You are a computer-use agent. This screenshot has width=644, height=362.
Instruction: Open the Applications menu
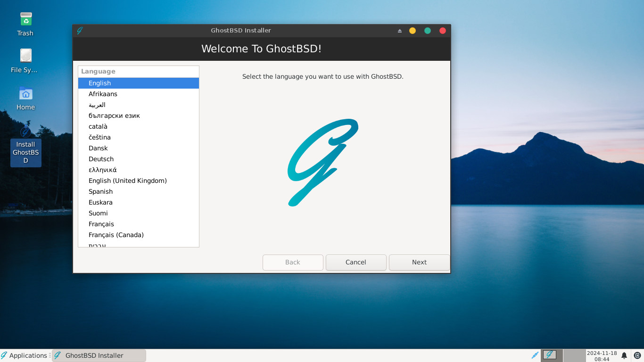pos(25,355)
